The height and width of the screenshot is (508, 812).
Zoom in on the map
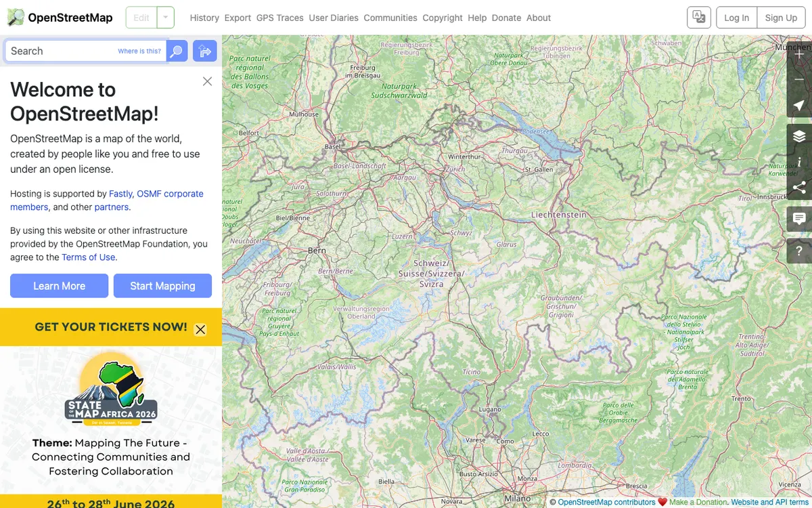click(x=799, y=55)
